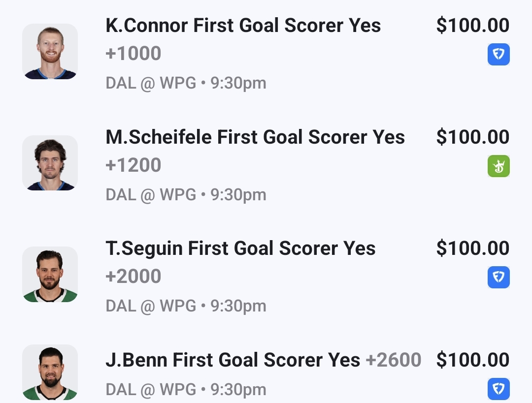Open DAL @ WPG game info under T.Seguin

[x=186, y=306]
